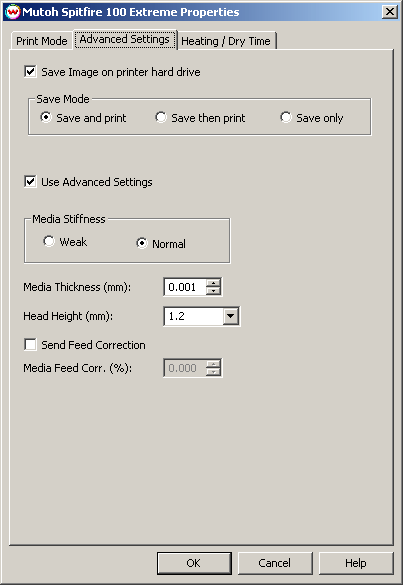Close the Properties dialog window
The image size is (403, 585).
[390, 12]
